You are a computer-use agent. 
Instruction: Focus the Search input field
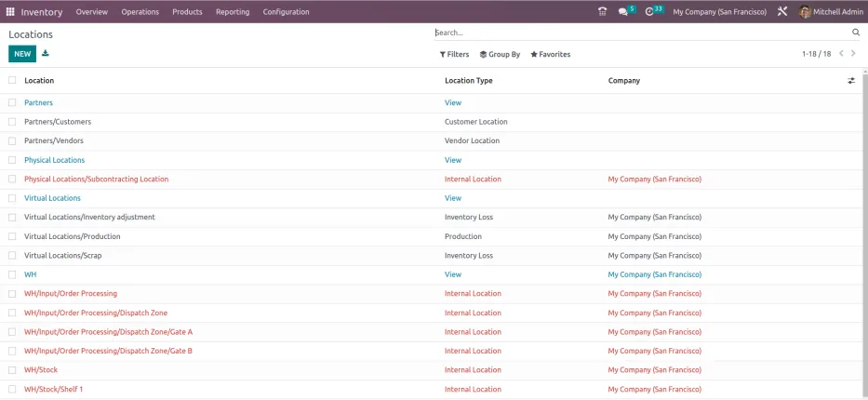pos(642,33)
